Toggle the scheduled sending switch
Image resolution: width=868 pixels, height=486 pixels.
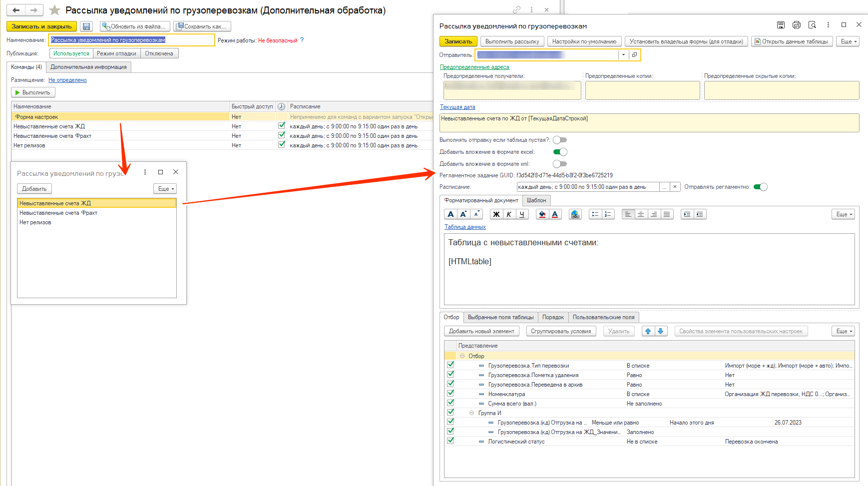pos(760,187)
